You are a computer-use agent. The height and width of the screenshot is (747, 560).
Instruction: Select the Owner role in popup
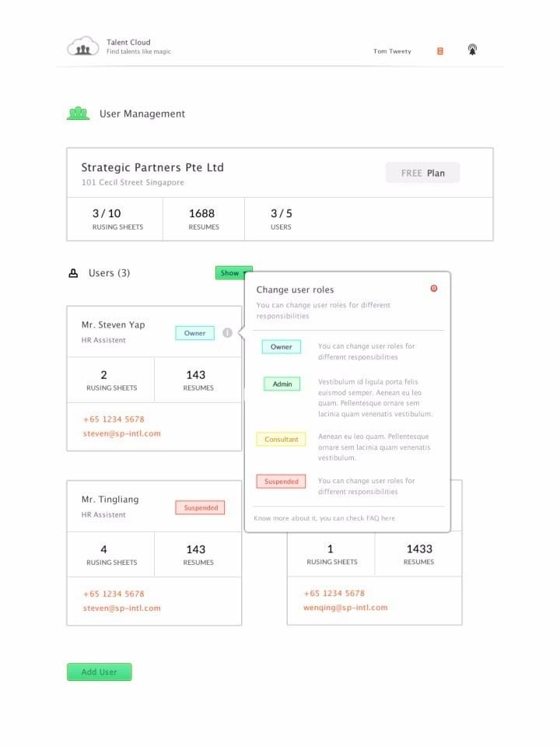coord(282,347)
